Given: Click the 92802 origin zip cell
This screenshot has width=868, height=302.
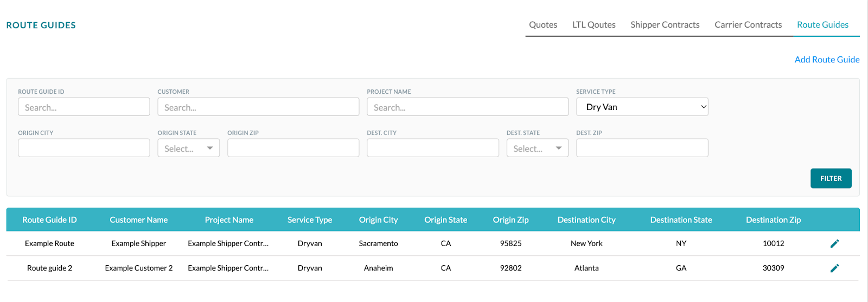Looking at the screenshot, I should click(x=511, y=268).
